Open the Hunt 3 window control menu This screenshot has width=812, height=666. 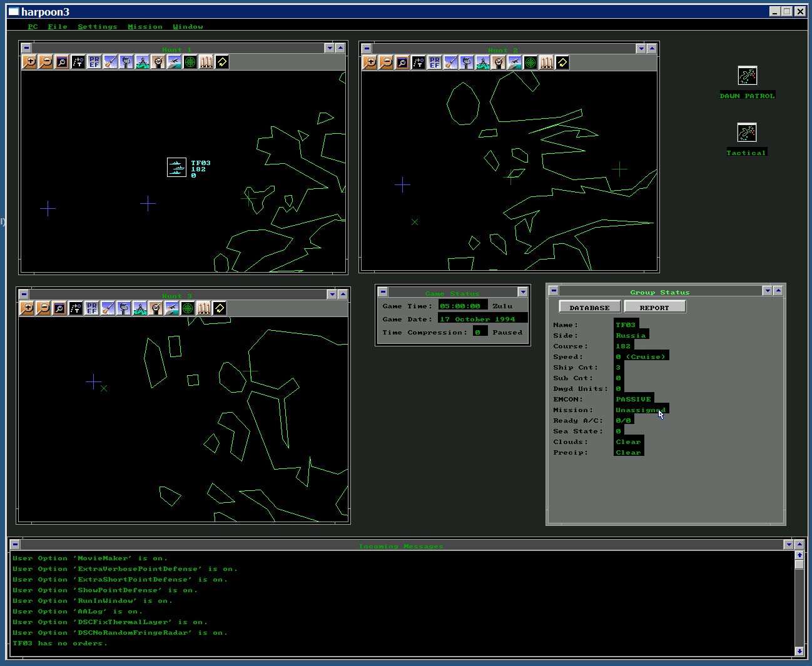pyautogui.click(x=24, y=294)
